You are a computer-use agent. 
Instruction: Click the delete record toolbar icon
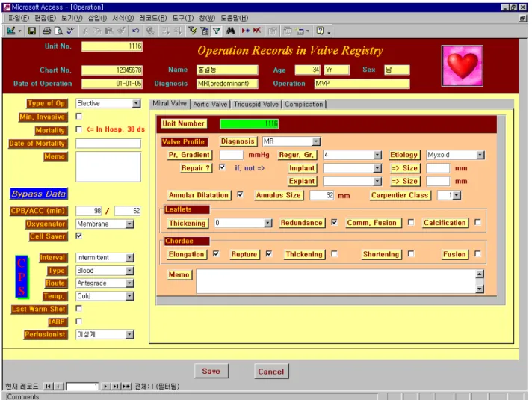click(257, 31)
